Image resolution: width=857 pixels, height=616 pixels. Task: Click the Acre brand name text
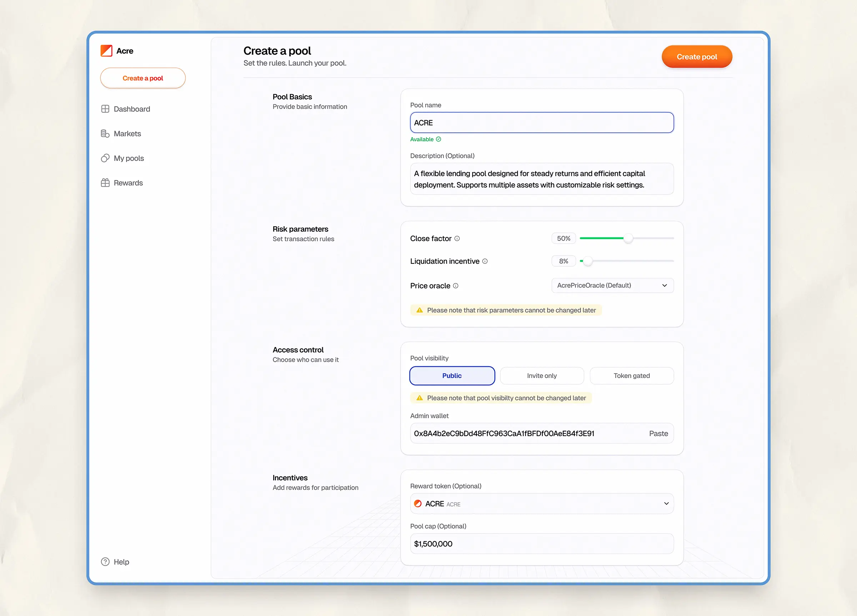pyautogui.click(x=125, y=51)
